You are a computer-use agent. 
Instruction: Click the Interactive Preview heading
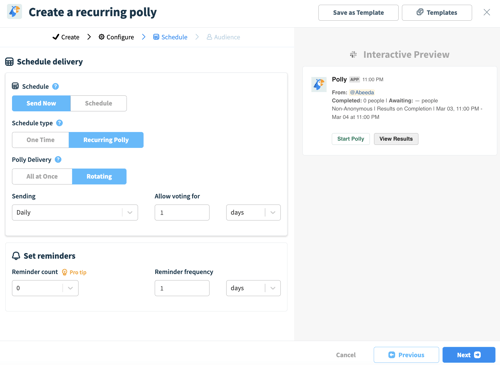tap(406, 54)
